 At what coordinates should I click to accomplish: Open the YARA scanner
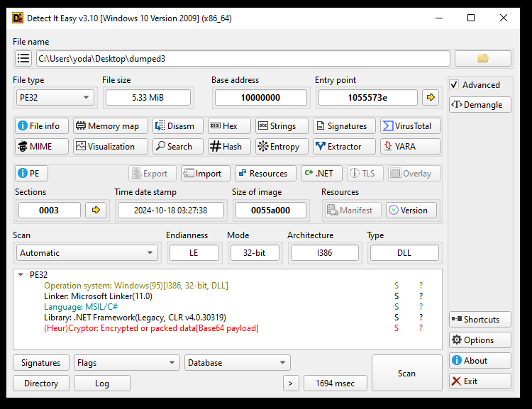[x=410, y=147]
